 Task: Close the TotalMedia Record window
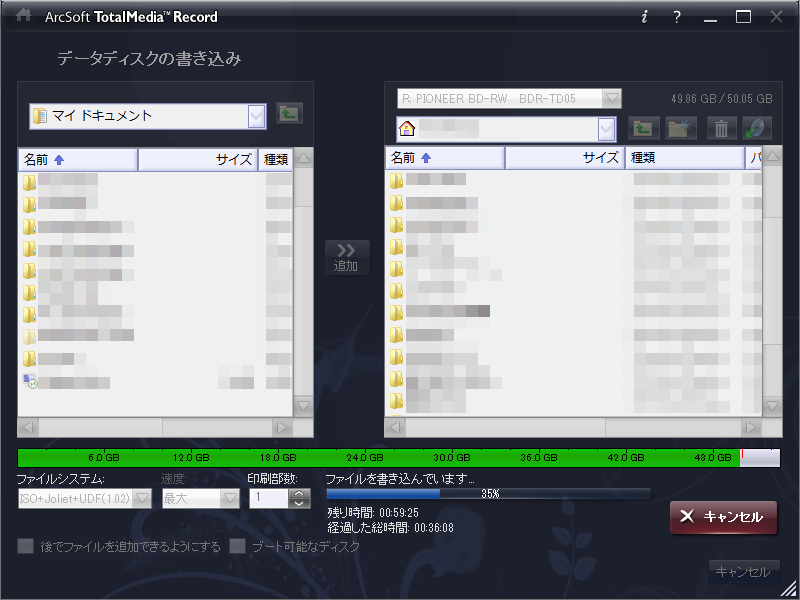(x=777, y=17)
